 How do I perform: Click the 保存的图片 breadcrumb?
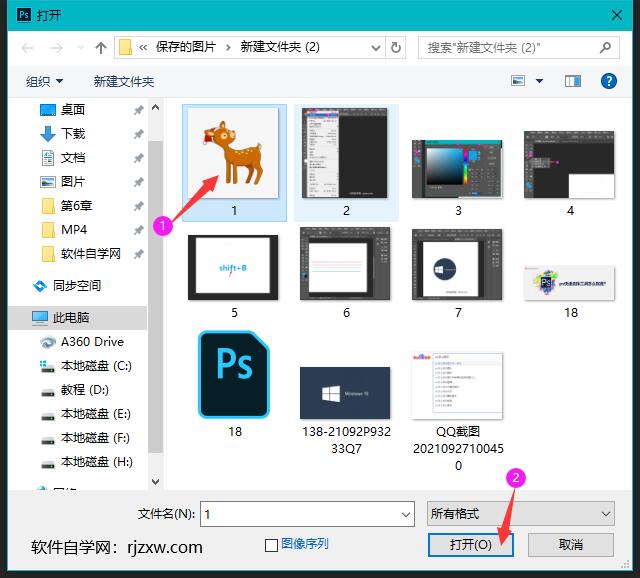point(186,47)
